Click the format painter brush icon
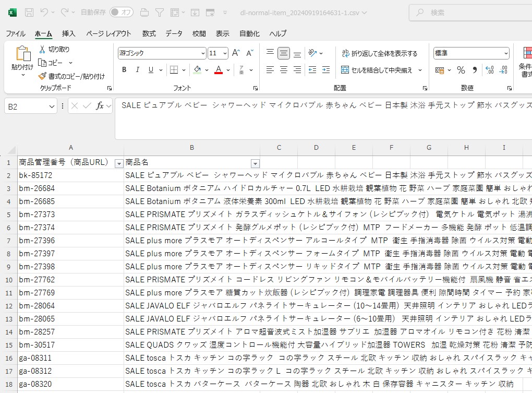Viewport: 532px width, 393px height. point(42,76)
